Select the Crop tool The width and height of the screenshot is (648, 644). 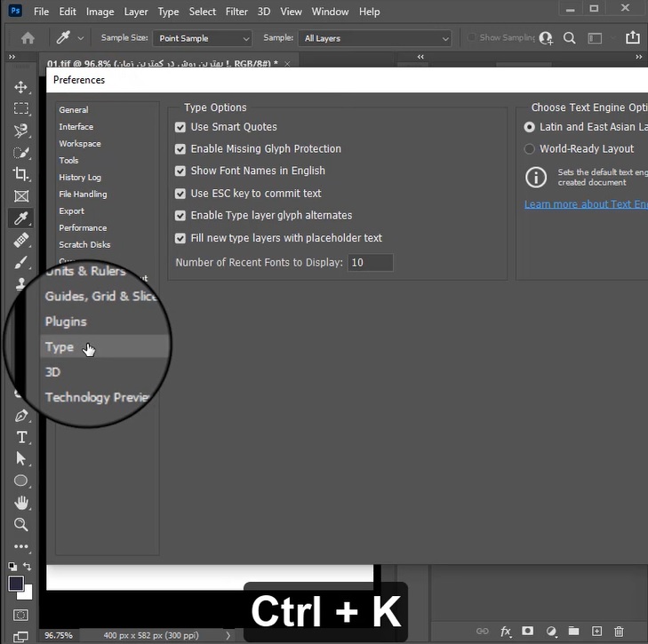(x=21, y=174)
